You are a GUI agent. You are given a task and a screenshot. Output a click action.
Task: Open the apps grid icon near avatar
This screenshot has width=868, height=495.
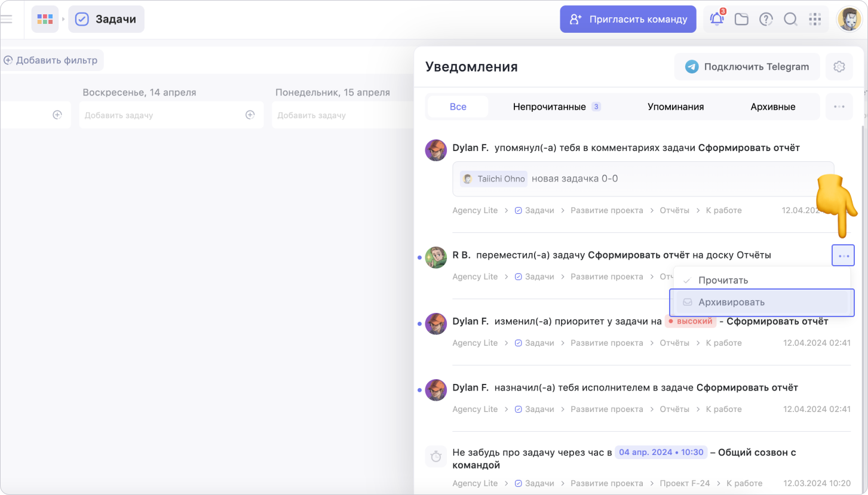click(815, 19)
